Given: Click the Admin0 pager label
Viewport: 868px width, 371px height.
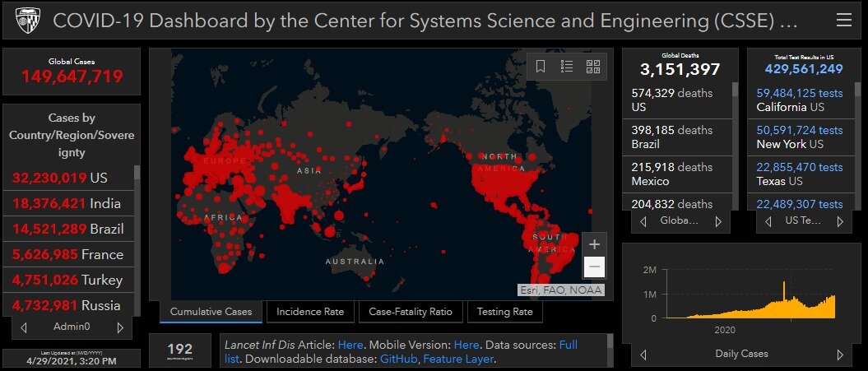Looking at the screenshot, I should (72, 327).
